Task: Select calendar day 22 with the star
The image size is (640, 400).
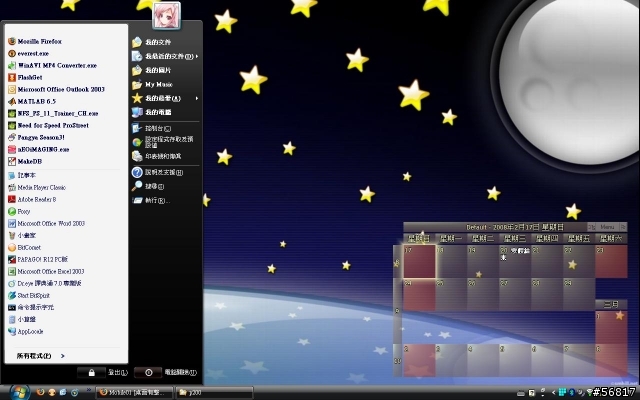Action: pos(578,262)
